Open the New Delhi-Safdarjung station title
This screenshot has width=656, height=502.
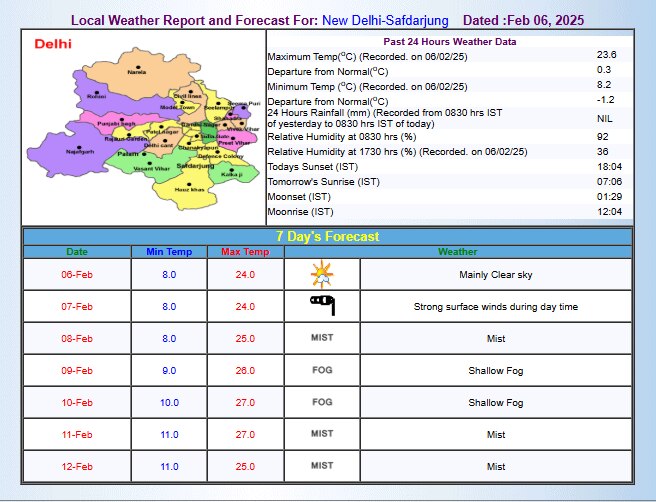385,20
